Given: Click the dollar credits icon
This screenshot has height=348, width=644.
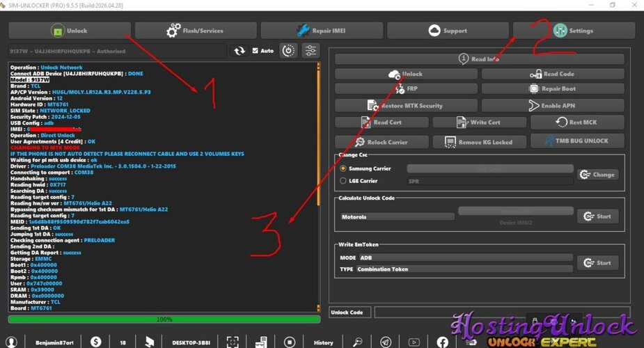Looking at the screenshot, I should point(95,342).
